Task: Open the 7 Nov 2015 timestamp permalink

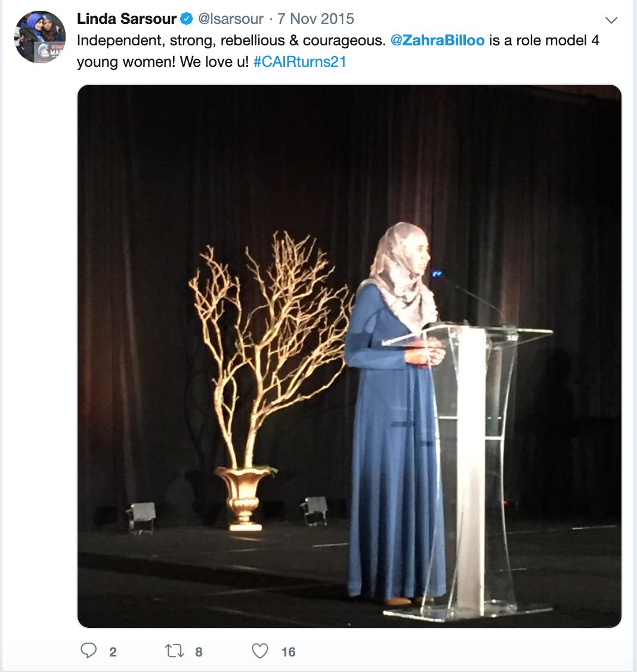Action: click(316, 19)
